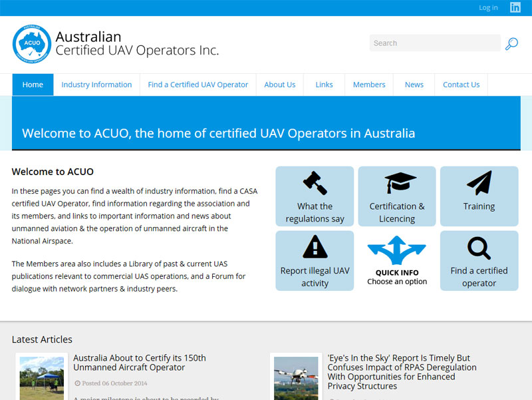Screen dimensions: 532x400
Task: Open the drone photo article thumbnail
Action: click(x=296, y=378)
